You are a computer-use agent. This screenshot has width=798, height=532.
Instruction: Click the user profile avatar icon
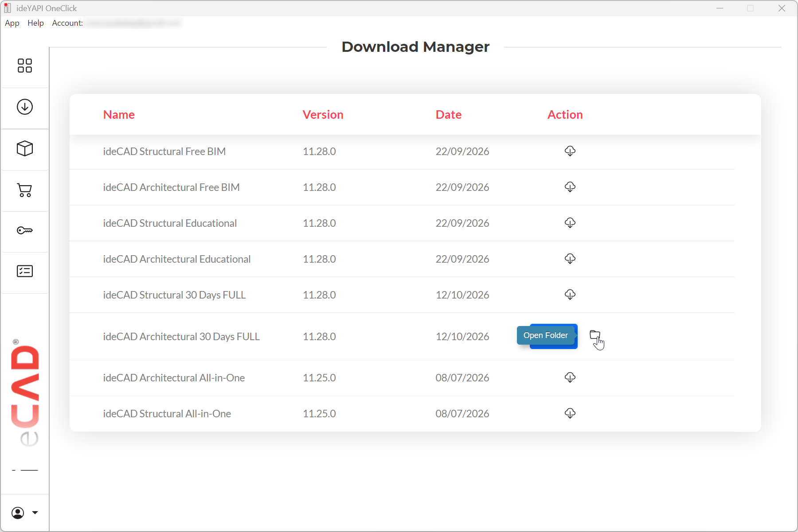pos(18,513)
